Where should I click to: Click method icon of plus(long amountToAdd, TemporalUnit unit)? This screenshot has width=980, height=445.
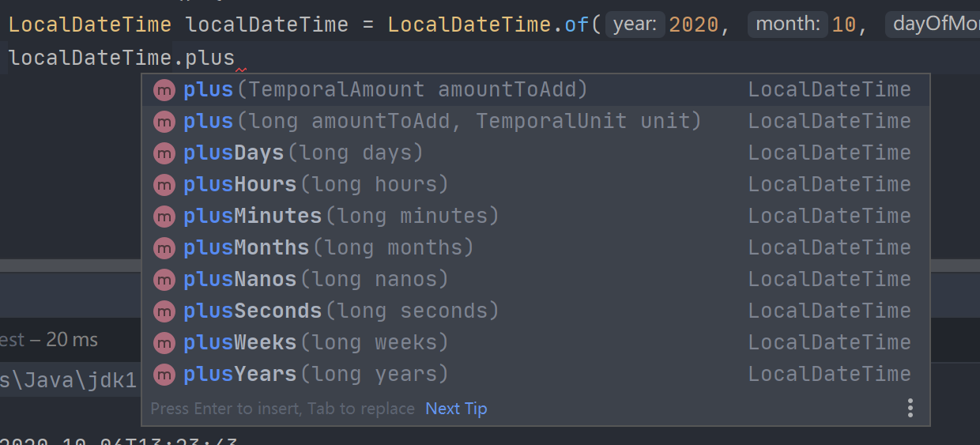(164, 122)
